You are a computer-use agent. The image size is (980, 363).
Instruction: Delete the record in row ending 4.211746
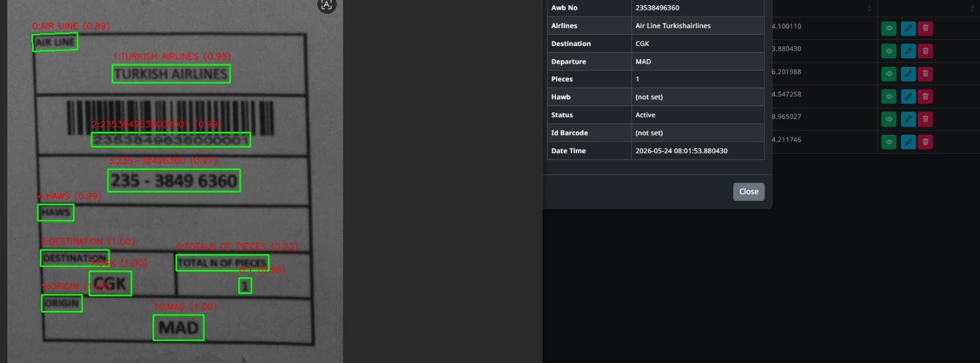pyautogui.click(x=925, y=142)
